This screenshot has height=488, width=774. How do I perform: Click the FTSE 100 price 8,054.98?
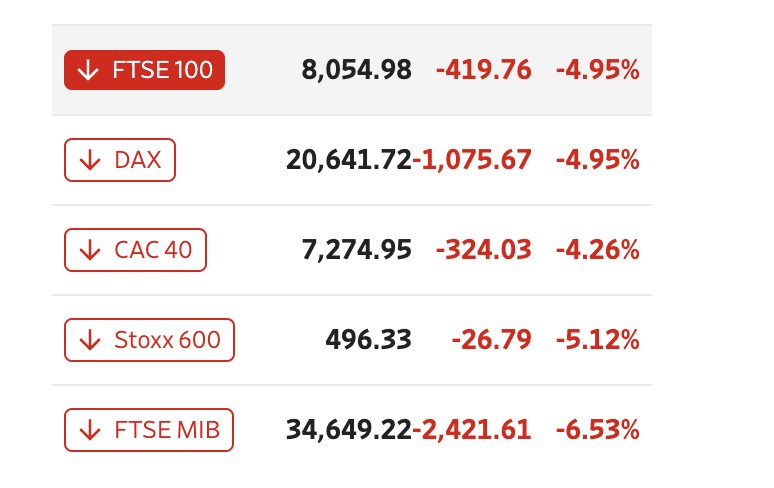[356, 70]
